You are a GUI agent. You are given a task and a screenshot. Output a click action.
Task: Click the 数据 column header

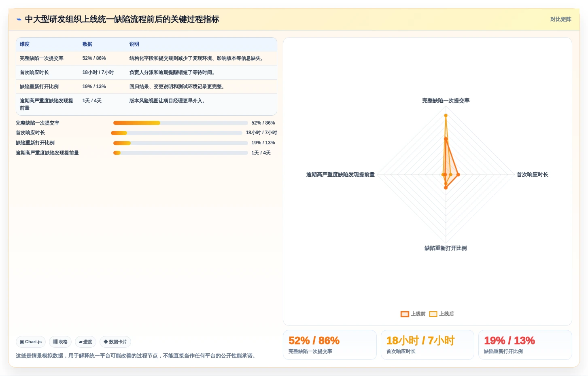(87, 44)
